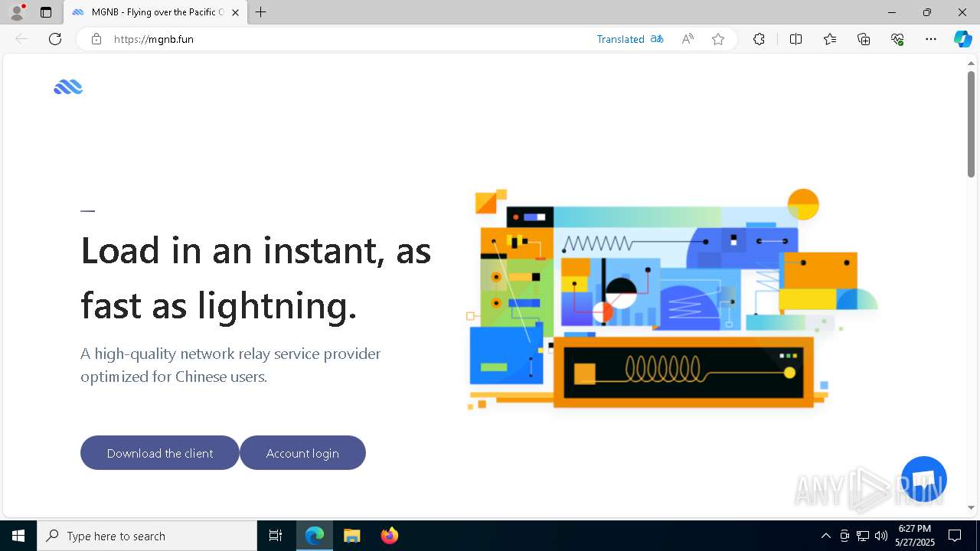Click scrollbar down arrow

(x=971, y=507)
